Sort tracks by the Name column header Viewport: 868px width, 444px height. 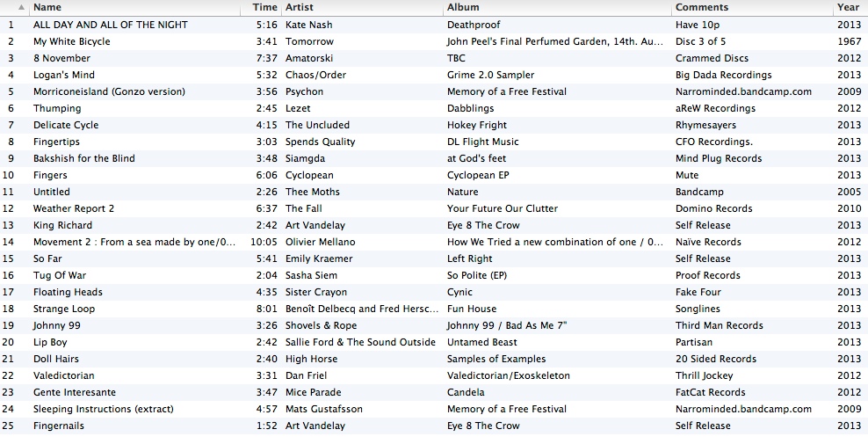[47, 7]
